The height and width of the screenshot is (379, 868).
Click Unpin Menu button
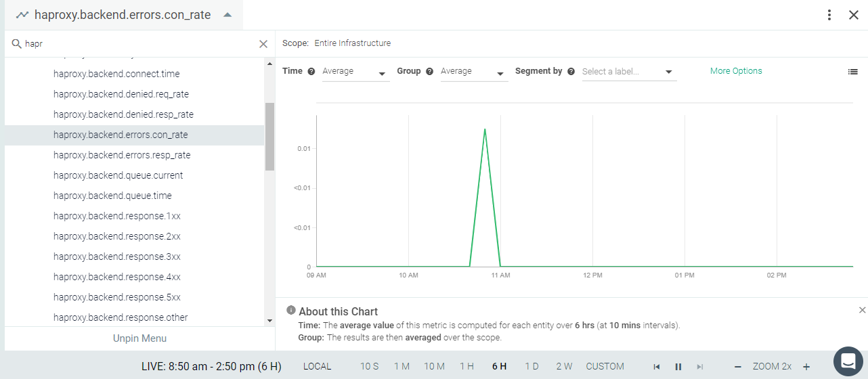[x=139, y=338]
